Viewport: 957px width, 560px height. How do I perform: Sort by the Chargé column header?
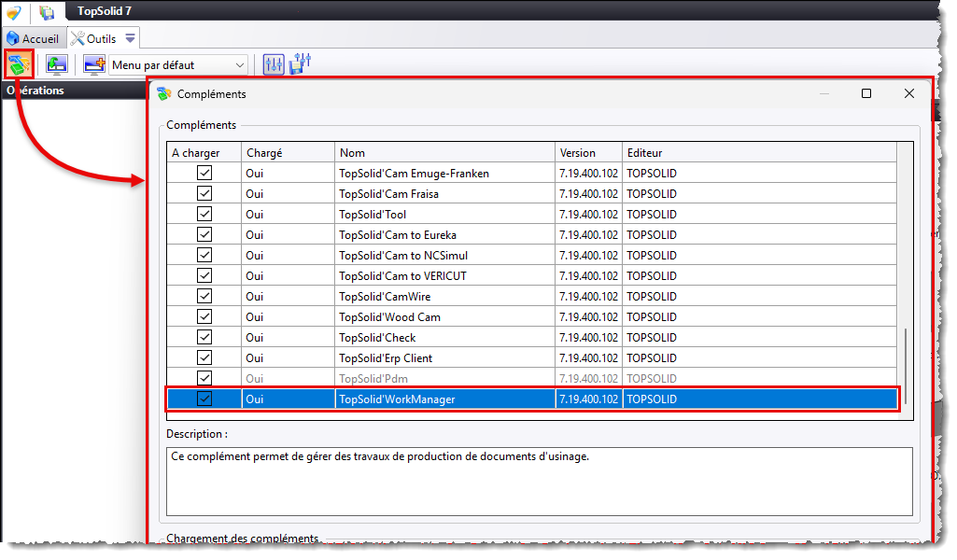pos(289,152)
